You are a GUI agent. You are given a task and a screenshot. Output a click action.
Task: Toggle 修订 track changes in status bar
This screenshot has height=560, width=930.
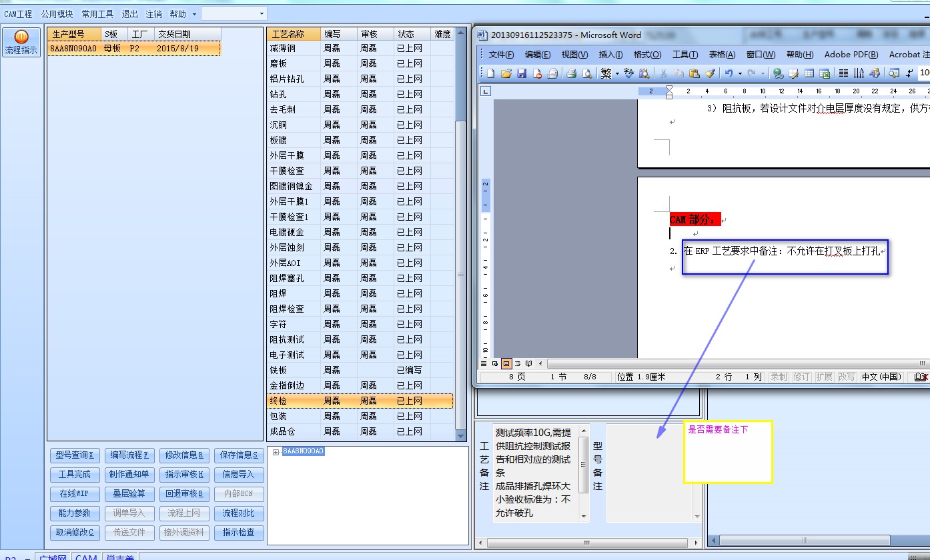801,377
